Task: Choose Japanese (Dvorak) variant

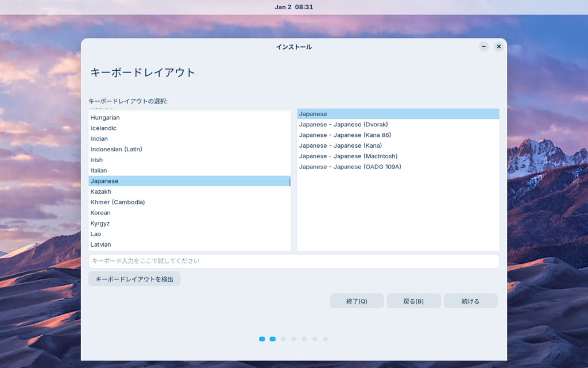Action: pos(338,124)
